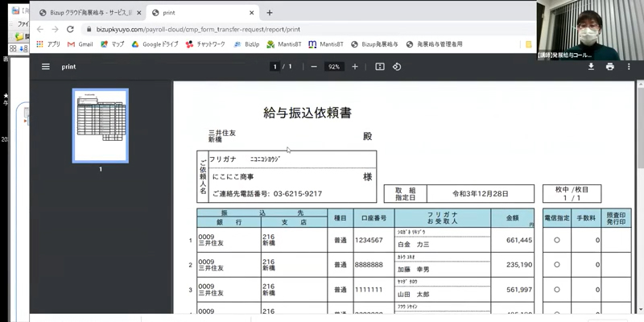644x322 pixels.
Task: Click the ファイル menu in background window
Action: click(23, 24)
